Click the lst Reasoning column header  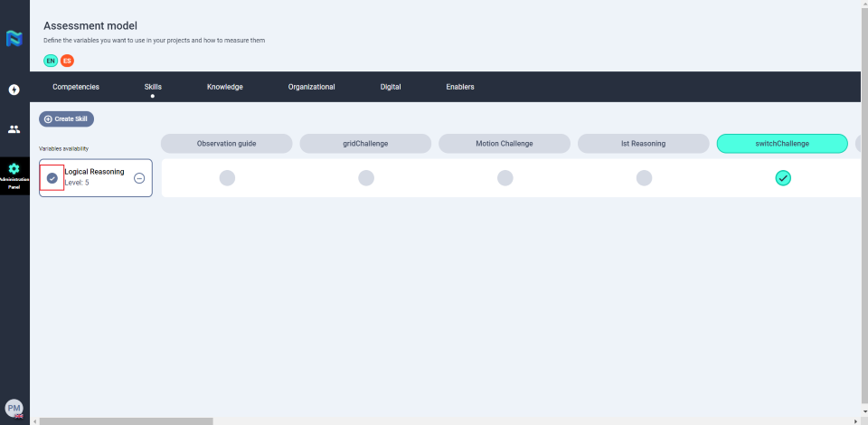643,144
